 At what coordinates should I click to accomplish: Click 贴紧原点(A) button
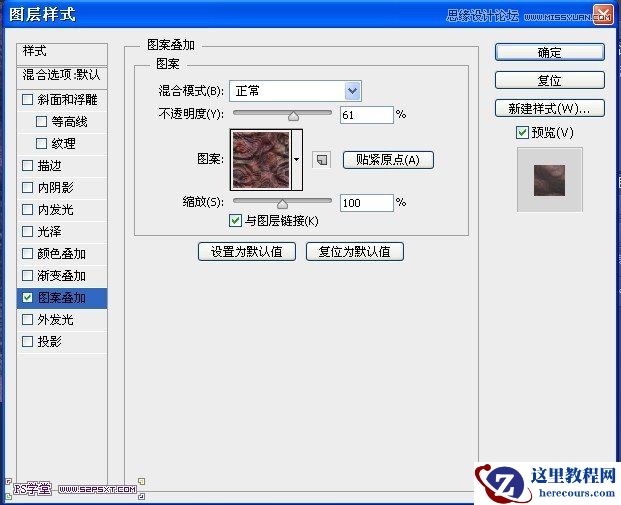(x=388, y=160)
